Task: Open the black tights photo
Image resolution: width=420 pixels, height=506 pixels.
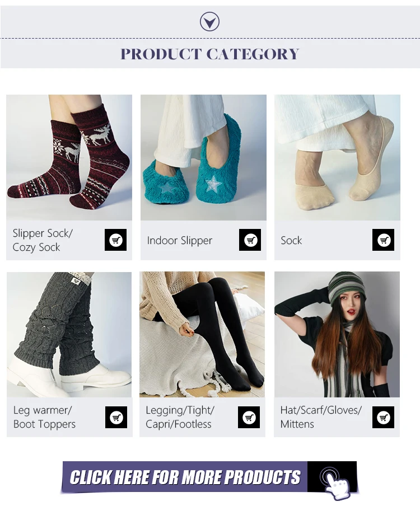Action: tap(202, 334)
